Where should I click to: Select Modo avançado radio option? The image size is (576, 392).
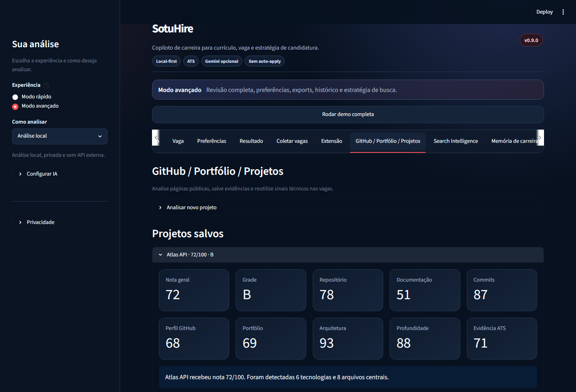click(x=35, y=106)
